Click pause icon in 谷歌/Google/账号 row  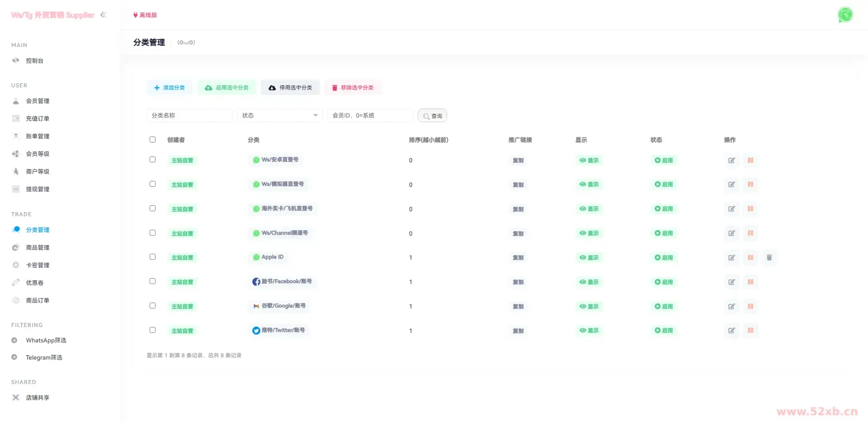tap(750, 306)
